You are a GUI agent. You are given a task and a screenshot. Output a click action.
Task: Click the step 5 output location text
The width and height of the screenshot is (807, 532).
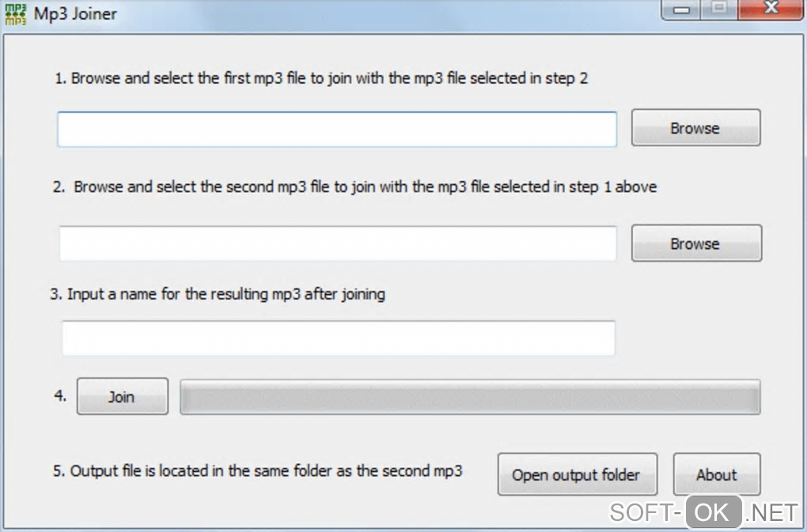pos(258,471)
